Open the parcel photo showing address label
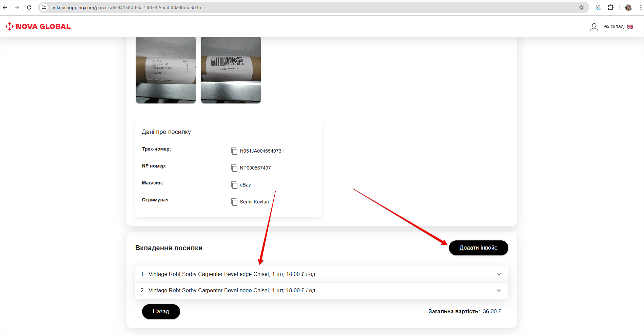 pos(166,70)
